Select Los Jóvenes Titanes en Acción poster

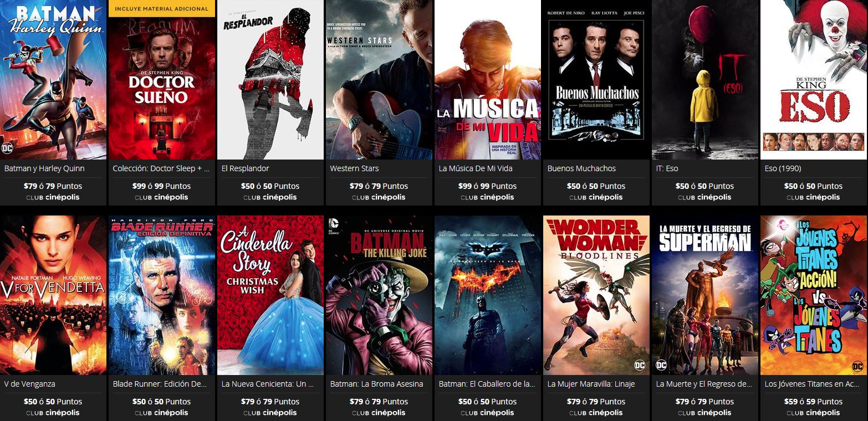point(814,295)
